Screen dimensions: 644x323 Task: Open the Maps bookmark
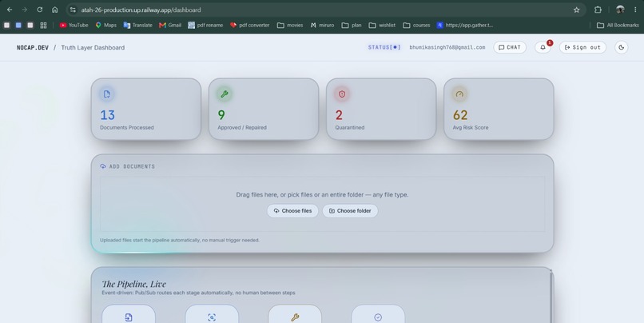point(106,25)
